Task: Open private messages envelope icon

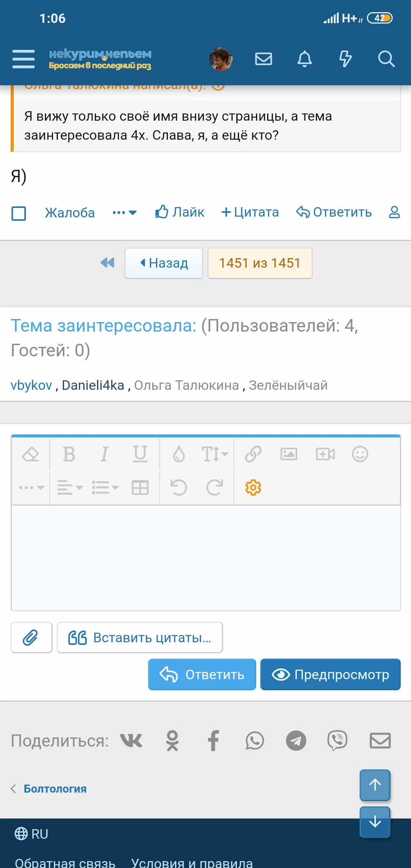Action: pos(263,59)
